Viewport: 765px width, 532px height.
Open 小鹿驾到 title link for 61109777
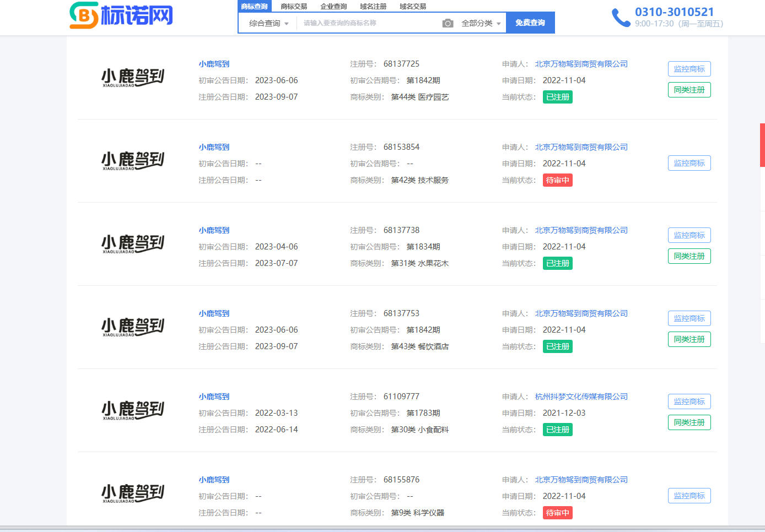coord(214,397)
